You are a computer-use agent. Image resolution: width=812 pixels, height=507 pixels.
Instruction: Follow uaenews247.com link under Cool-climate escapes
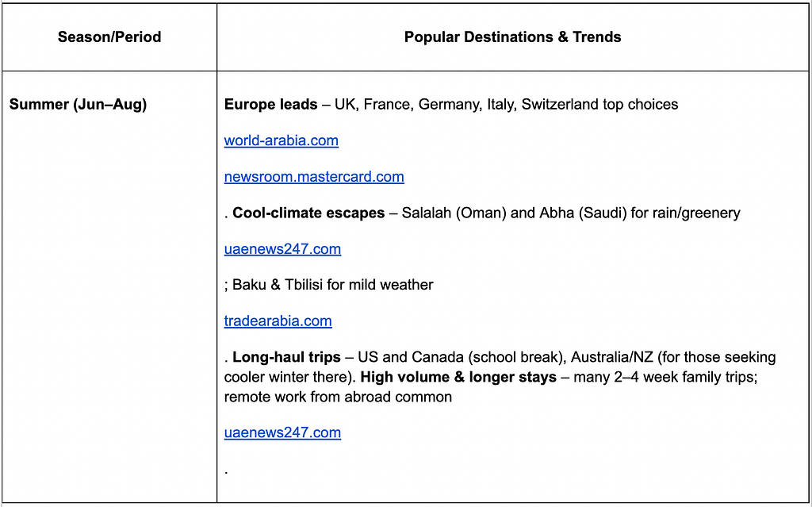(282, 249)
